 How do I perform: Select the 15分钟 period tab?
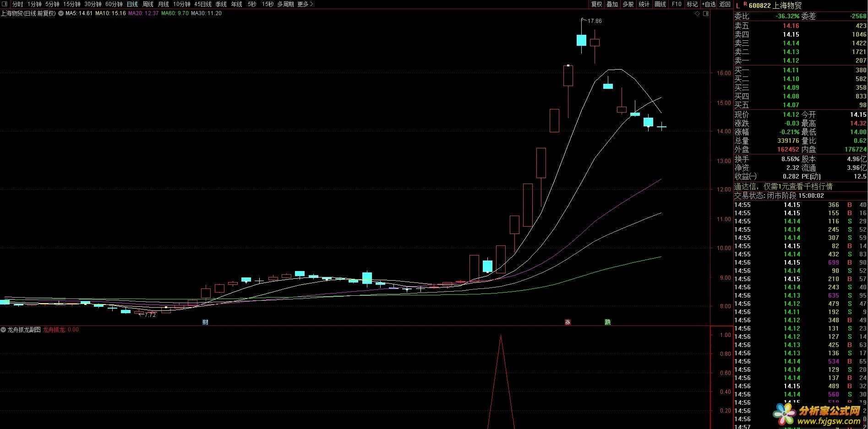pos(71,4)
